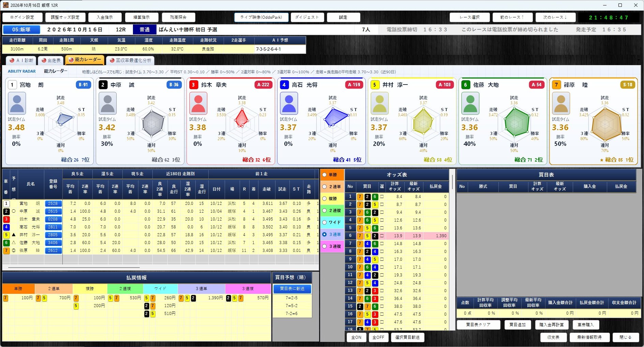644x347 pixels.
Task: Open the AI診断 tab
Action: point(21,60)
